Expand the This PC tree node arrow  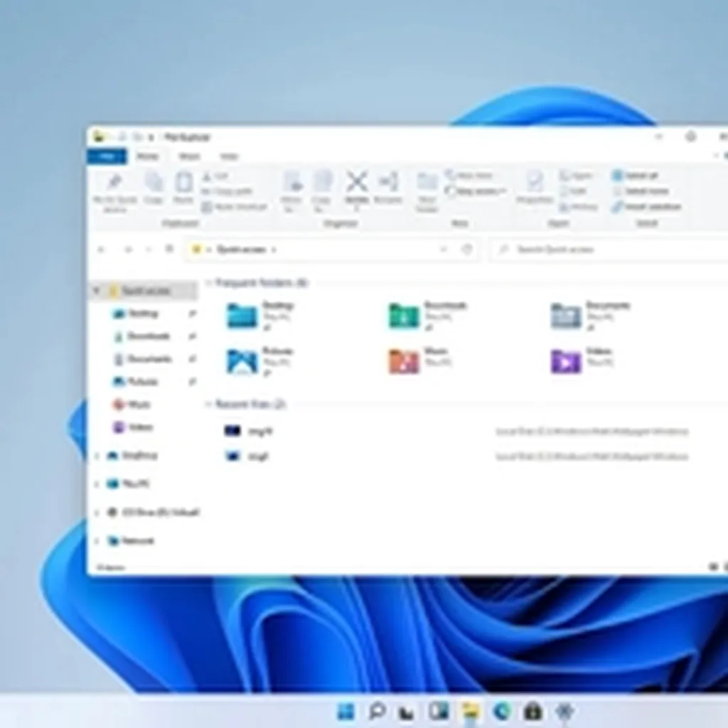pyautogui.click(x=97, y=484)
